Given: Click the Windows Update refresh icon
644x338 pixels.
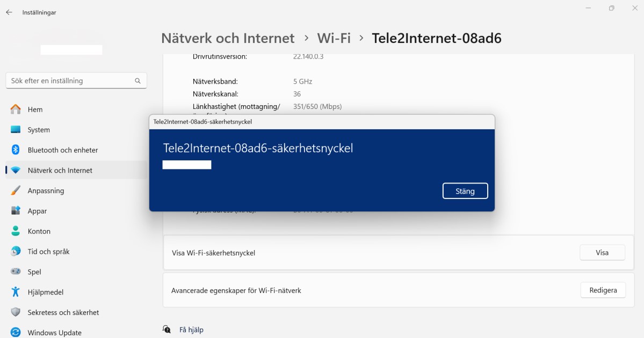Looking at the screenshot, I should pyautogui.click(x=16, y=332).
